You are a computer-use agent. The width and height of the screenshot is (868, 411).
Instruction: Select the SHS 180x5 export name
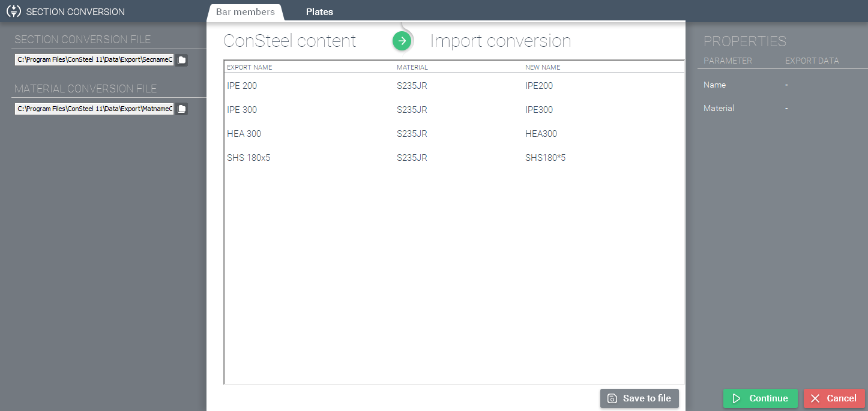click(249, 158)
